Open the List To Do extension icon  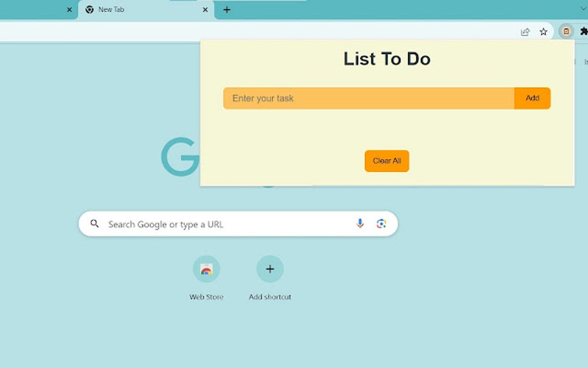click(566, 32)
